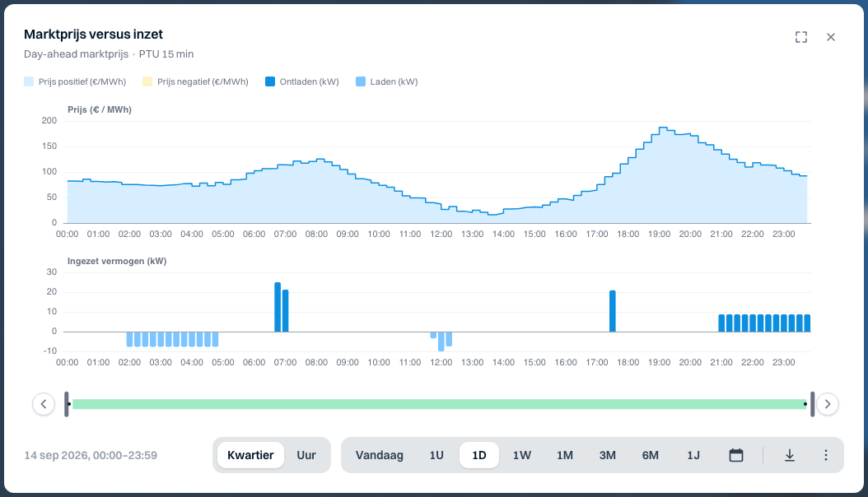Choose the 1J time range

tap(693, 455)
